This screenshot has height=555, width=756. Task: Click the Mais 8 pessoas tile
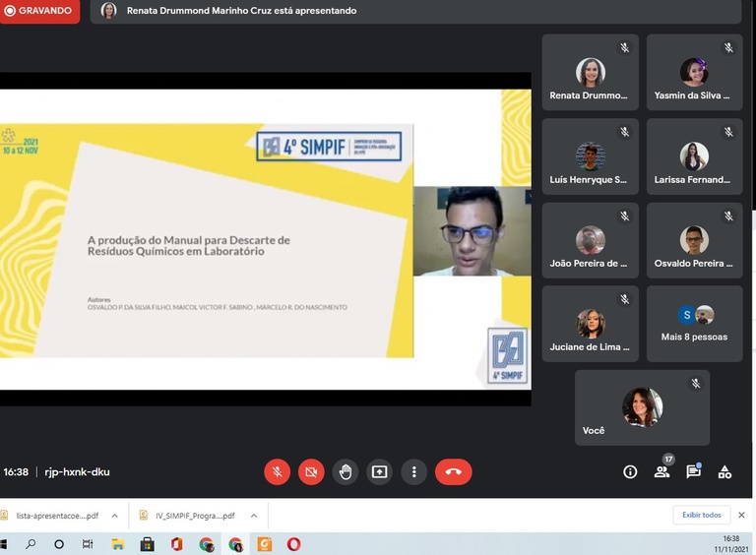[694, 324]
